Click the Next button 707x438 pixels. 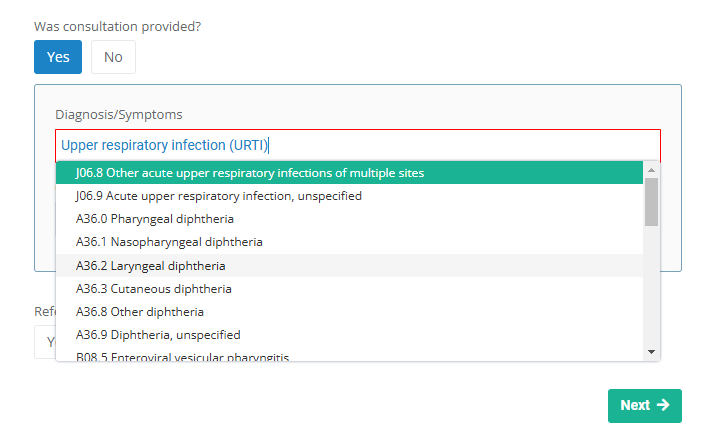point(644,405)
